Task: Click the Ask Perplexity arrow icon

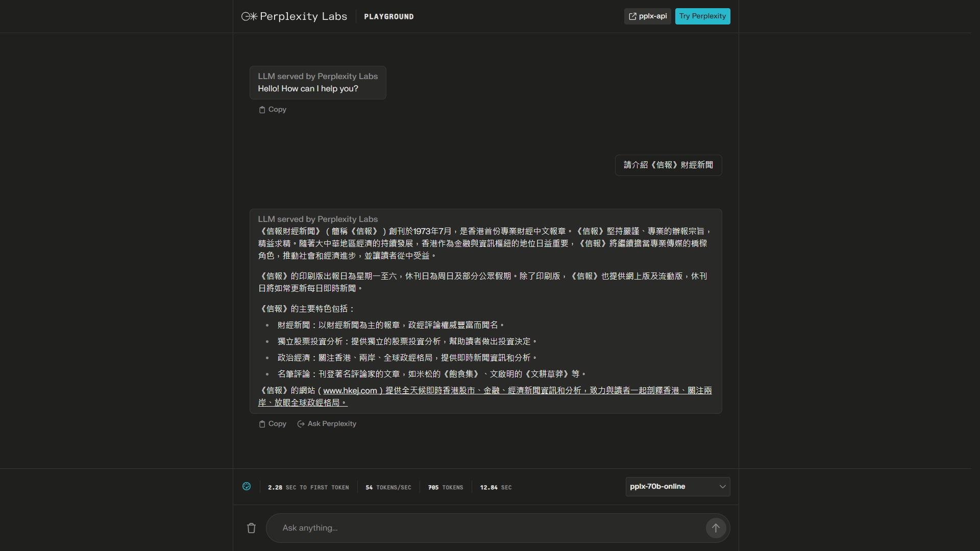Action: coord(301,424)
